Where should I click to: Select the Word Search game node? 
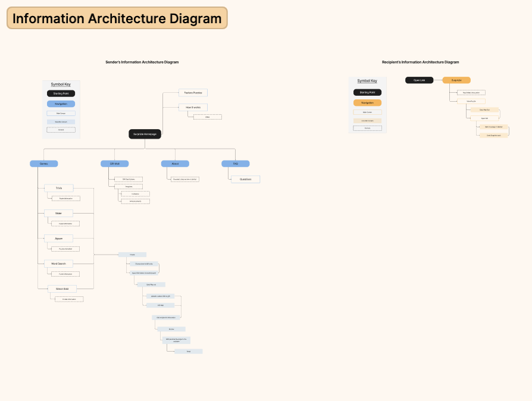tap(58, 264)
